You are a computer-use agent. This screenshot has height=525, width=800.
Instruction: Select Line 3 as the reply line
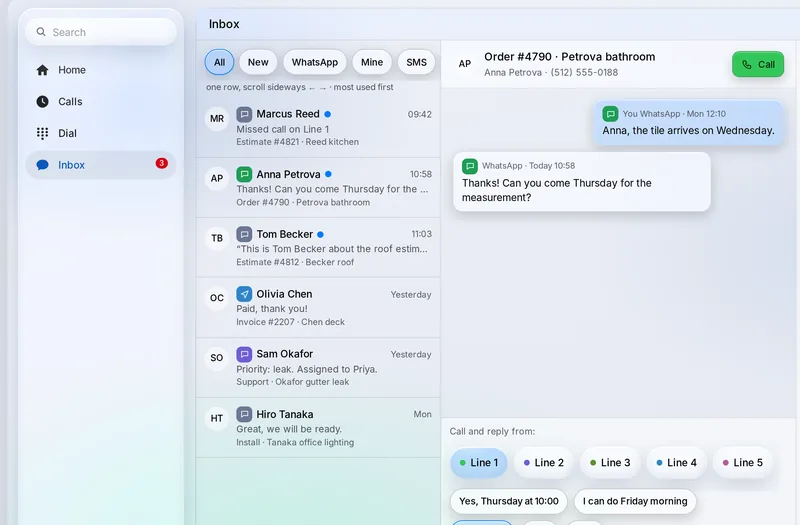[610, 463]
